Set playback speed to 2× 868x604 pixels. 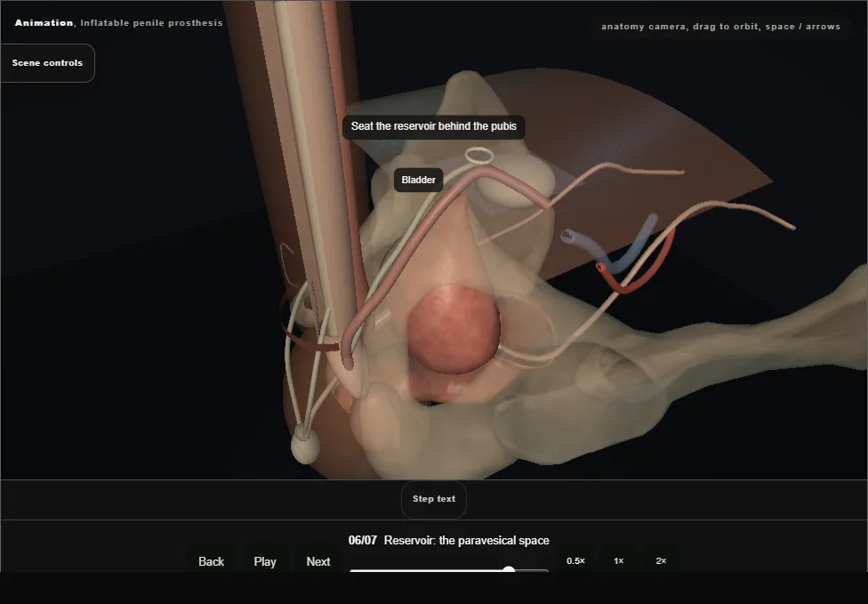click(x=661, y=560)
